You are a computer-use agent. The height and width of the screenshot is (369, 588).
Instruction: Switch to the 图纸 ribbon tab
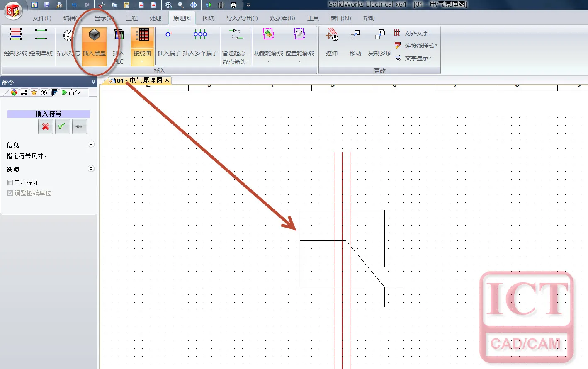(x=209, y=18)
